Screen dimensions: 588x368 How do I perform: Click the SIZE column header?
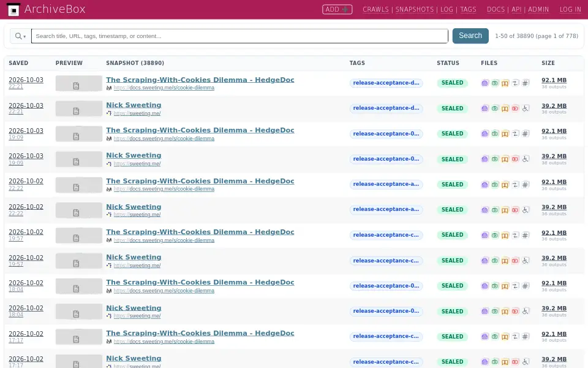coord(548,63)
